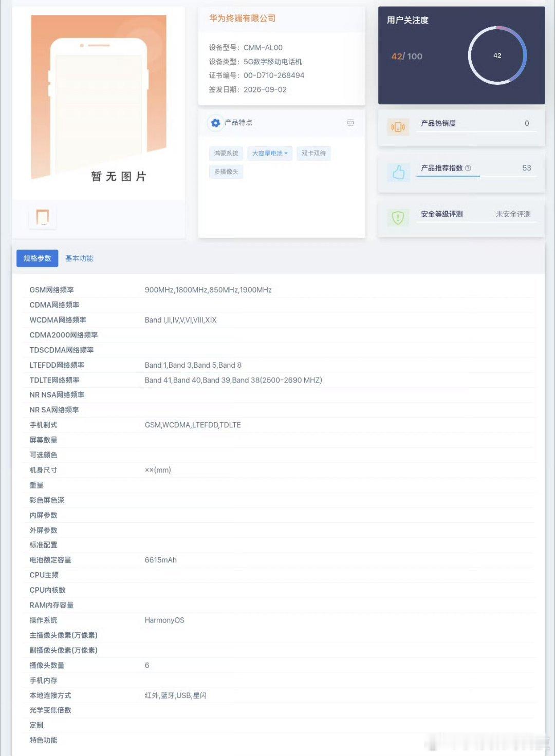
Task: Click the 多摄像头 feature tag
Action: (226, 172)
